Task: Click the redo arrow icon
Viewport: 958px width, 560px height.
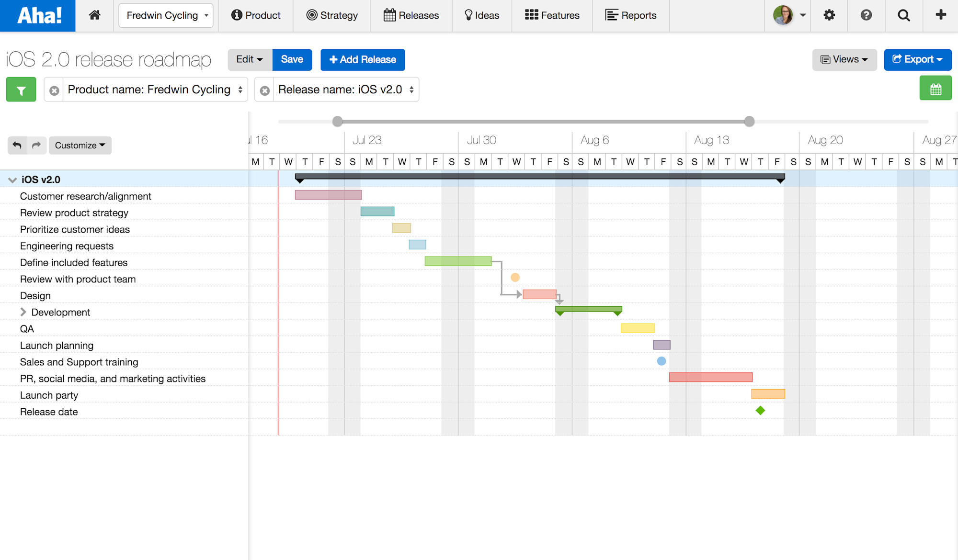Action: click(x=36, y=145)
